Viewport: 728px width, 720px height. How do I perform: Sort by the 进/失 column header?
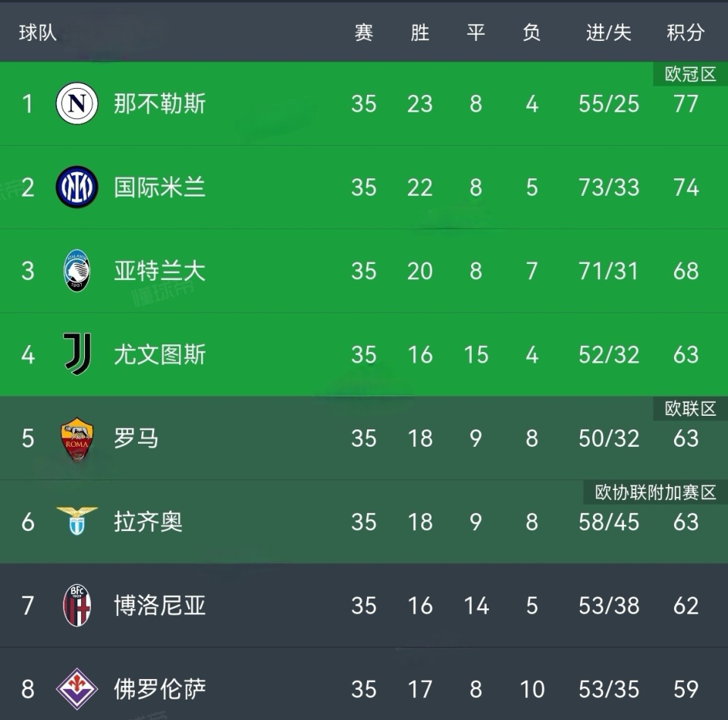click(608, 33)
